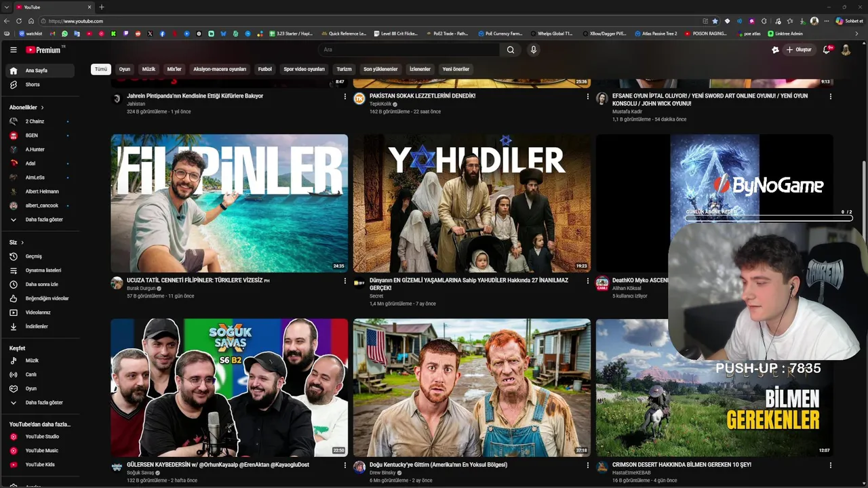Open options menu for the GÜLERSEN KAYBEDERSİN video

345,466
